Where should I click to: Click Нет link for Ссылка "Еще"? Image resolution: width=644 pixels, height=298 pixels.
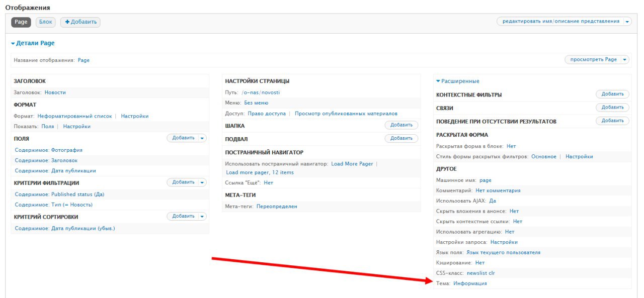pos(268,183)
